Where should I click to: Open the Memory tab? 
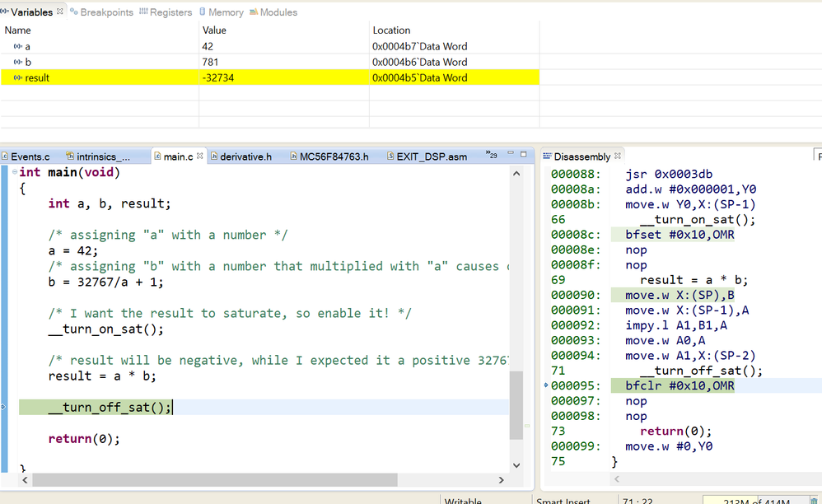click(x=222, y=12)
